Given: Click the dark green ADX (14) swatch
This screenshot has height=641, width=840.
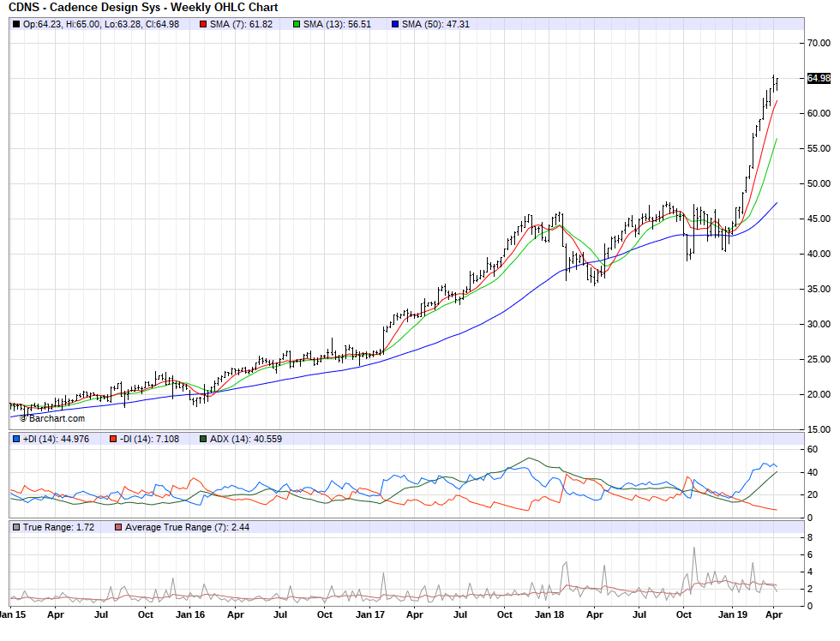Looking at the screenshot, I should [203, 439].
